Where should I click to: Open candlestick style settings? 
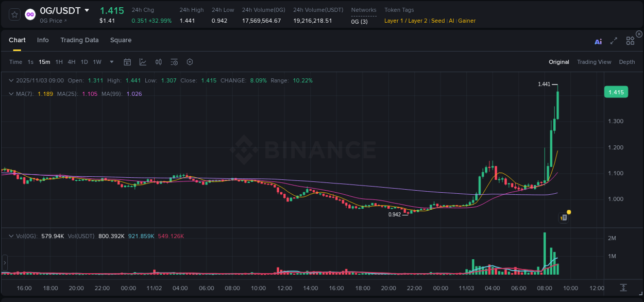click(x=158, y=62)
